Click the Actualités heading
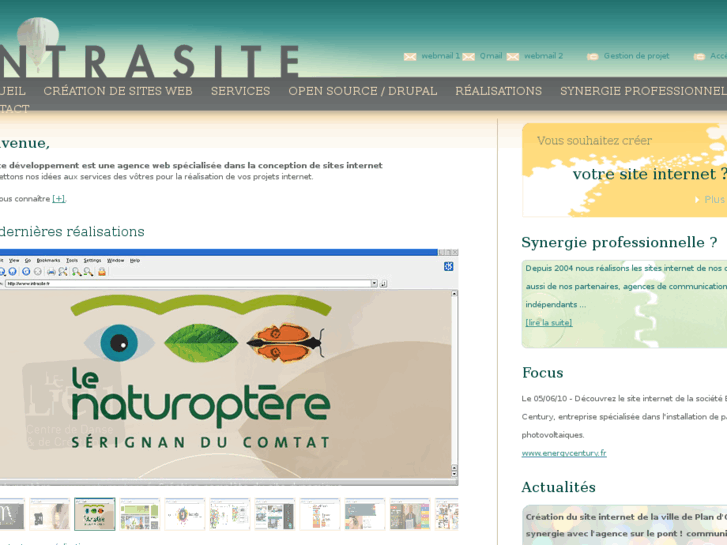The height and width of the screenshot is (545, 727). (559, 487)
